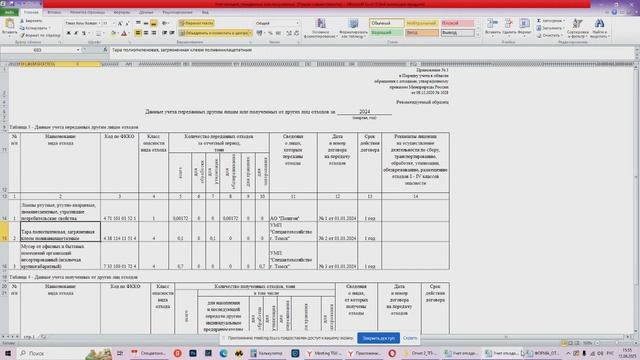Click the blue stop sharing button
The height and width of the screenshot is (360, 640).
point(378,338)
